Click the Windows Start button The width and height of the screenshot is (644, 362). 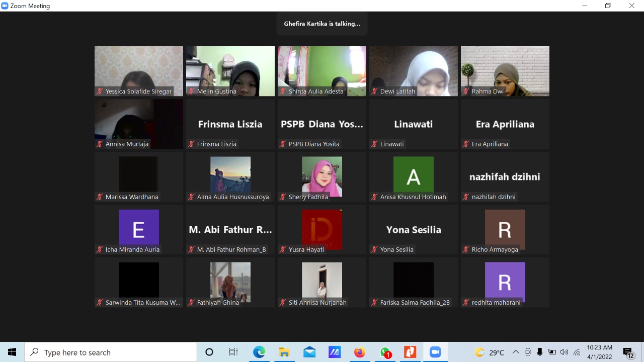coord(12,352)
